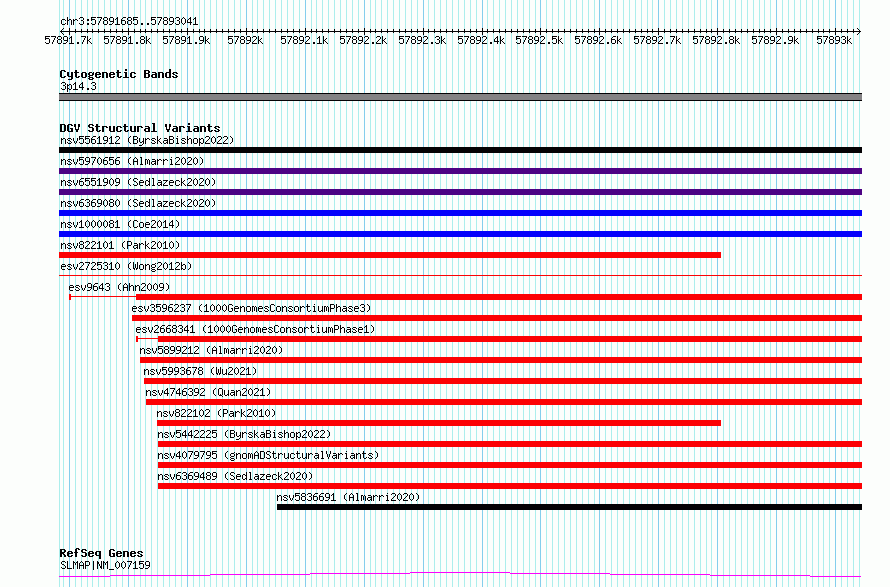This screenshot has width=890, height=587.
Task: Open nsv6369489 (Sedlazeck2020) label
Action: 236,476
